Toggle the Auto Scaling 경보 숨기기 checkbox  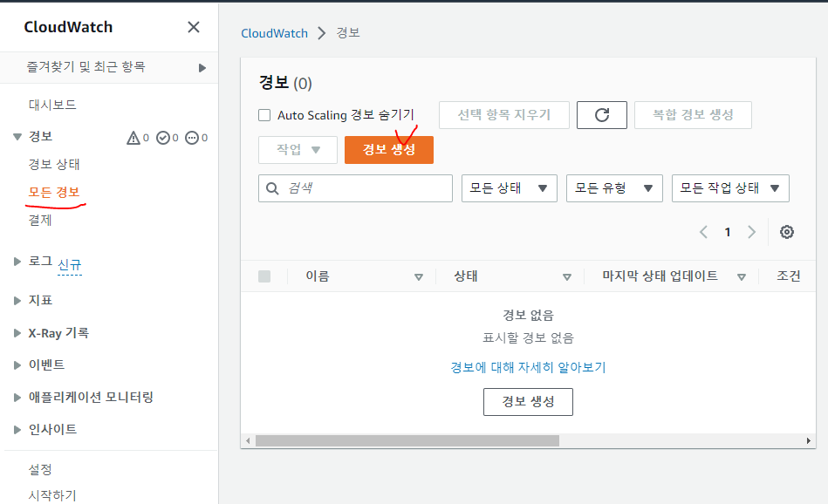point(264,115)
